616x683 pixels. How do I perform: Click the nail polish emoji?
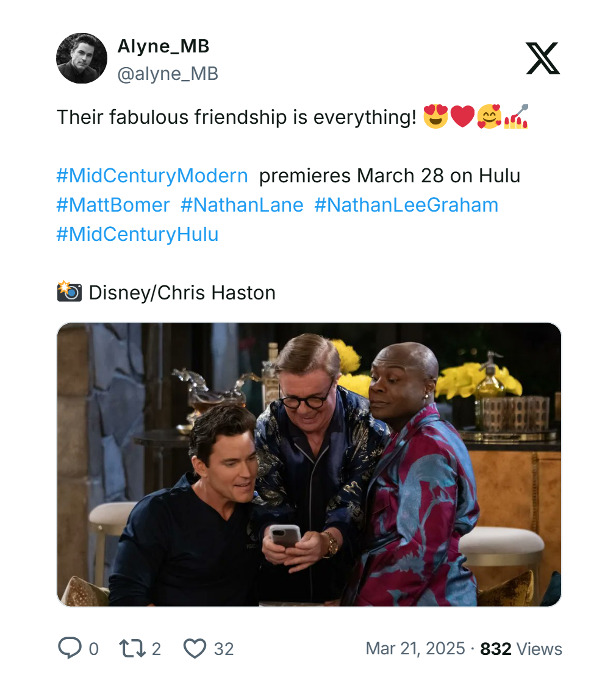[x=515, y=116]
